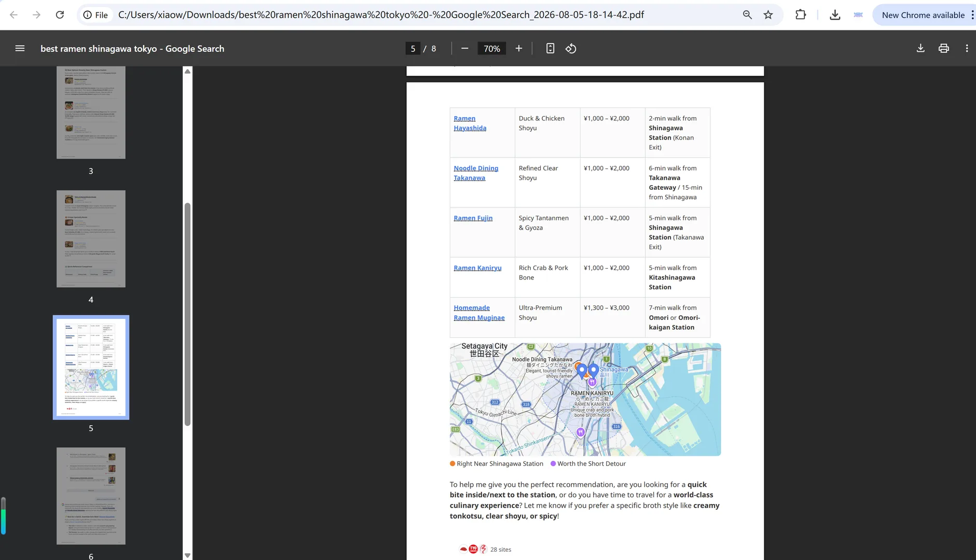The image size is (976, 560).
Task: Select page 4 thumbnail
Action: coord(91,239)
